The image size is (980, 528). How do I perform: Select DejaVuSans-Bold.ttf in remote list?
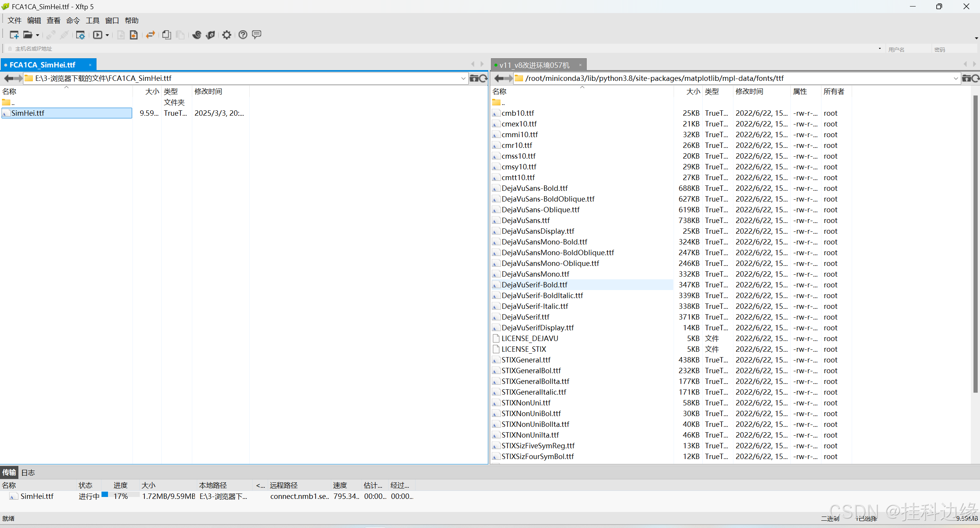(x=535, y=188)
